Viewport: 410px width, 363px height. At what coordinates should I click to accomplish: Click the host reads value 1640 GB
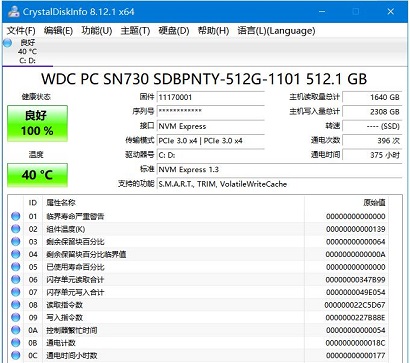[x=372, y=97]
